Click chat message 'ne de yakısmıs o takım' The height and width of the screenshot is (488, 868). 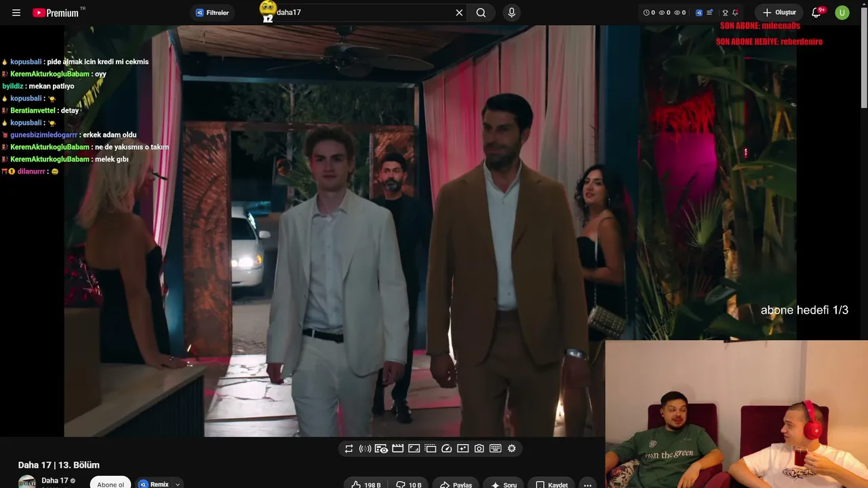132,147
